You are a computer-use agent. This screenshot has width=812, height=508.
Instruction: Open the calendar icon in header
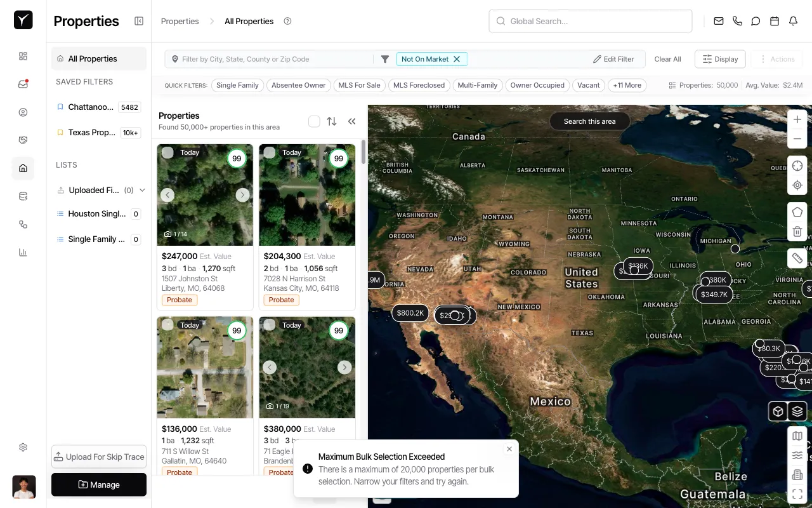(775, 21)
